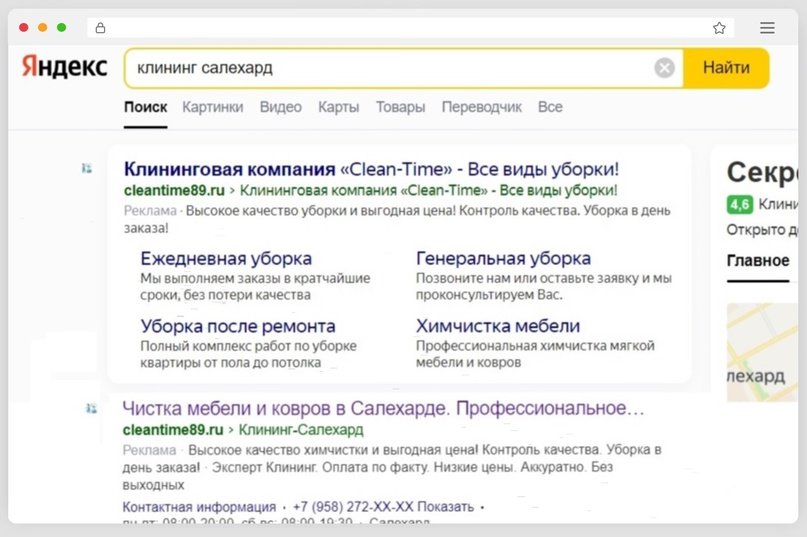Click the Клининг-Салехард breadcrumb link
Viewport: 807px width, 537px height.
pos(301,430)
